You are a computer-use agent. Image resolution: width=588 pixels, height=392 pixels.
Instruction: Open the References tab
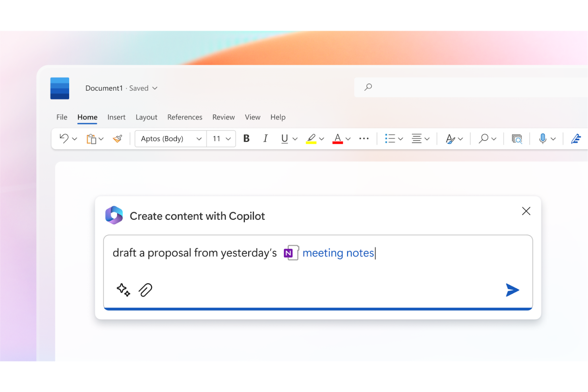point(185,117)
